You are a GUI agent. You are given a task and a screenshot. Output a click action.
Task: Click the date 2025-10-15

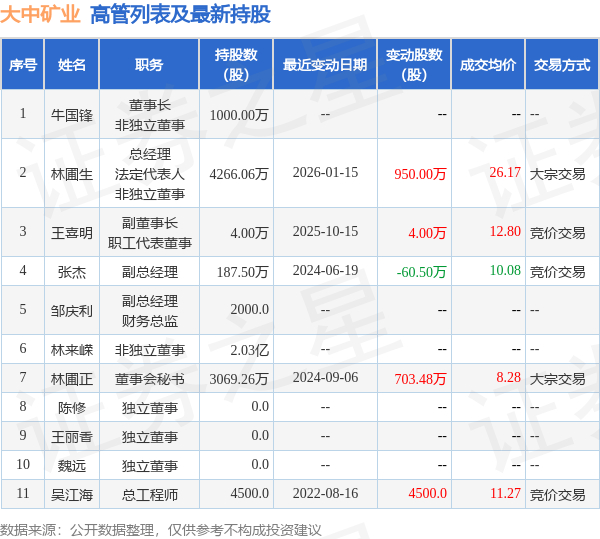coord(325,231)
